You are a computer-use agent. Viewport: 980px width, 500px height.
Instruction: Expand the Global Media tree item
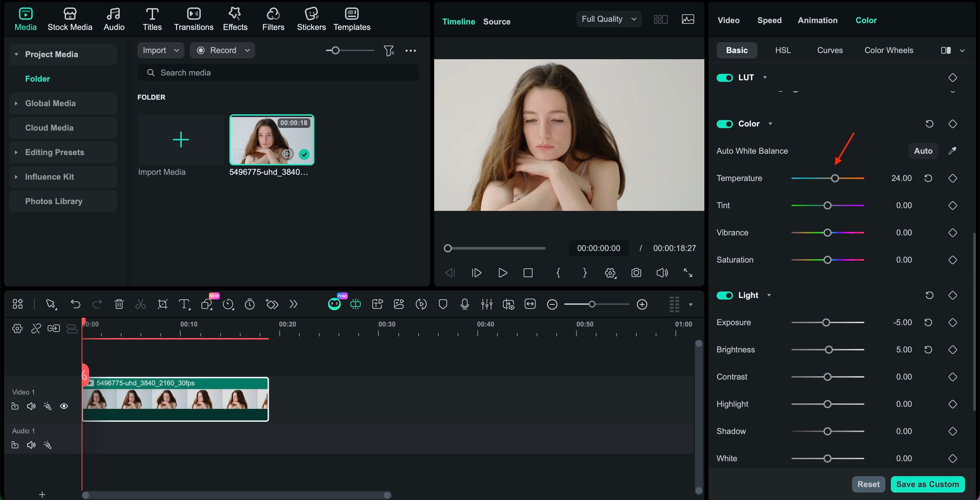[16, 103]
